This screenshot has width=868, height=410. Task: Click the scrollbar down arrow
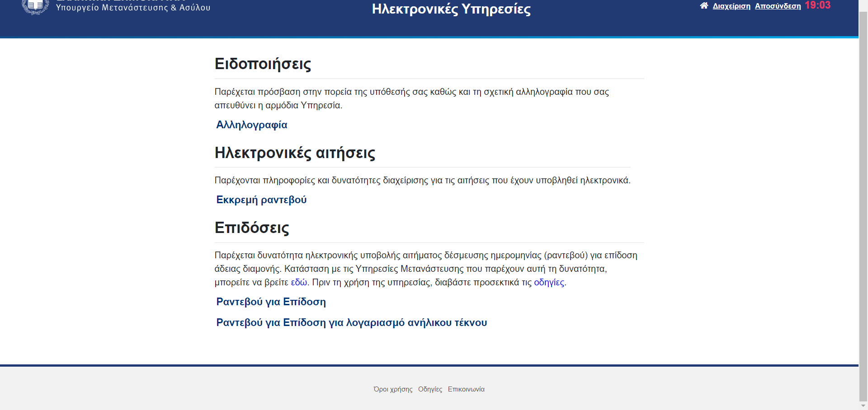tap(863, 405)
